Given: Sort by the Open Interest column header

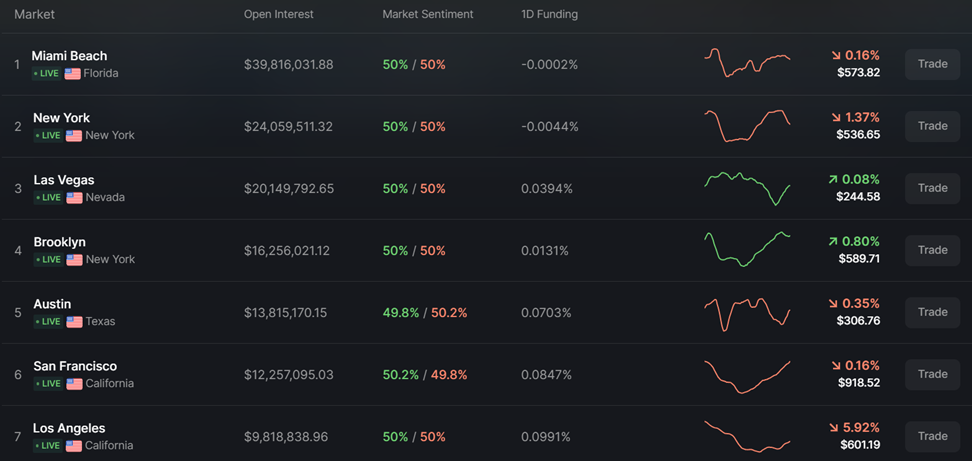Looking at the screenshot, I should click(279, 15).
